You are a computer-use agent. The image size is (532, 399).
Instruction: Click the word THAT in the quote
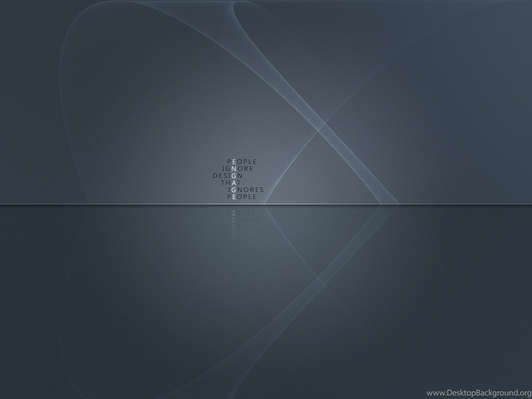(x=231, y=183)
